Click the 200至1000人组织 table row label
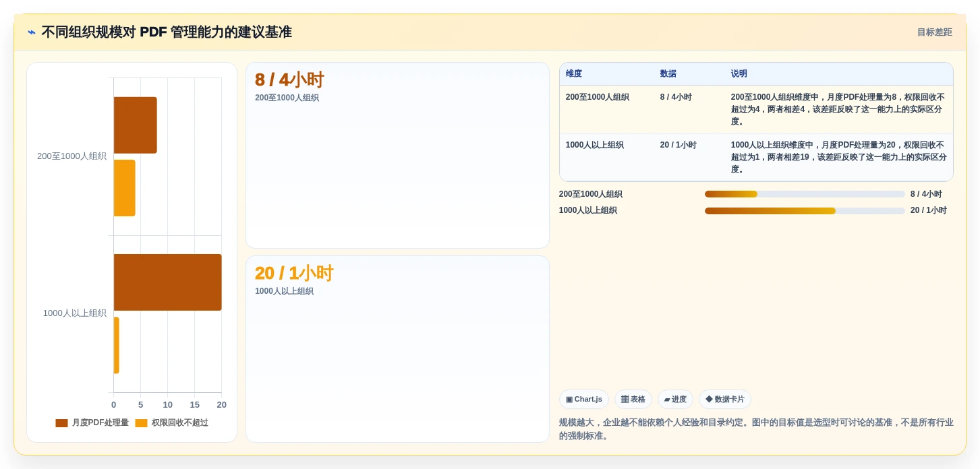 click(x=598, y=97)
